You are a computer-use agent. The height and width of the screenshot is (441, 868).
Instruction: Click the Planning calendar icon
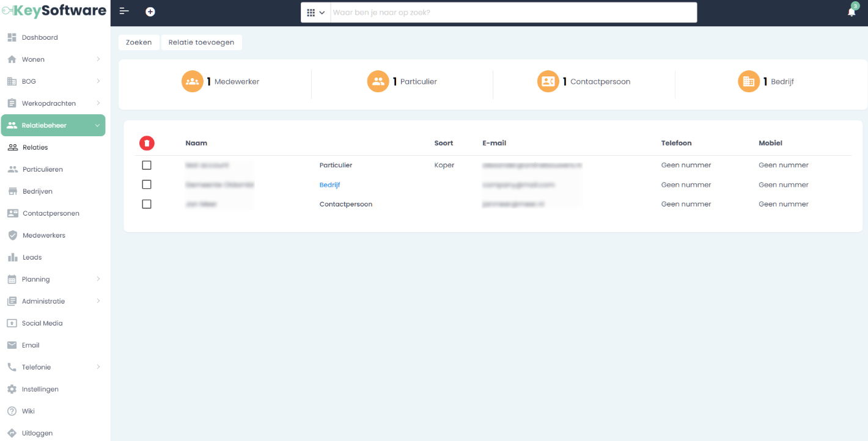pos(12,279)
